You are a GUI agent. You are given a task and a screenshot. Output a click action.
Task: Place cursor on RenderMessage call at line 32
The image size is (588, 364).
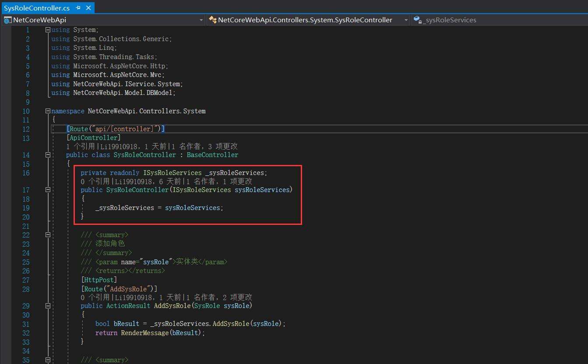pyautogui.click(x=144, y=333)
